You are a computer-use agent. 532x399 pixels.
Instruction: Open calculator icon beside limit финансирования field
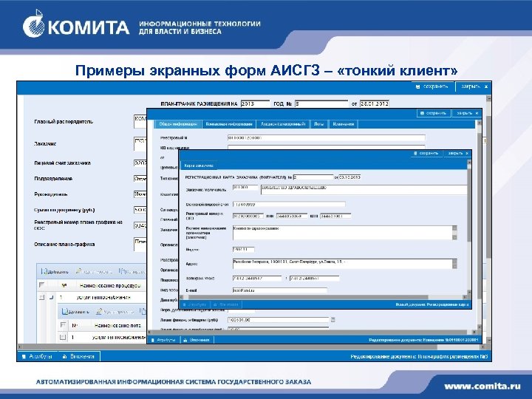(x=332, y=320)
